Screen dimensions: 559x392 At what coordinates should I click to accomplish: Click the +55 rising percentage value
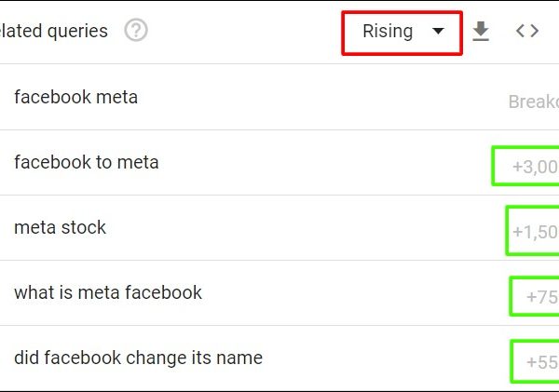(x=541, y=362)
